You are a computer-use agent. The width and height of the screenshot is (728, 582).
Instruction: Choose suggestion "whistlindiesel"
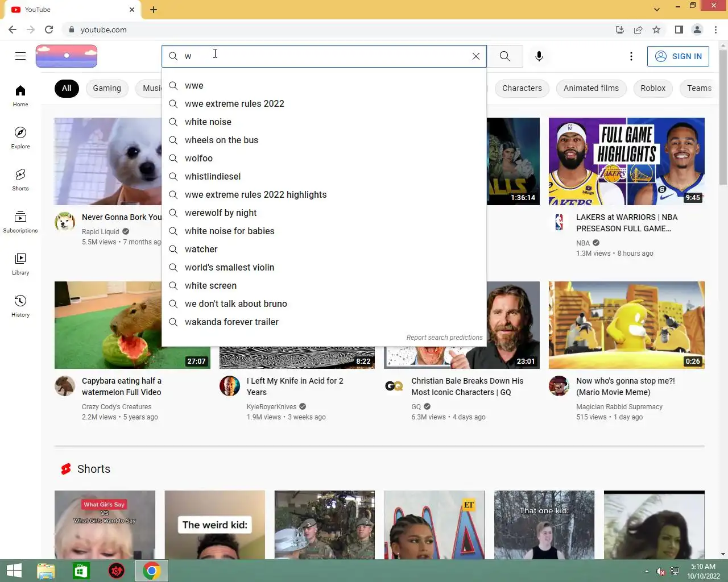click(x=324, y=176)
